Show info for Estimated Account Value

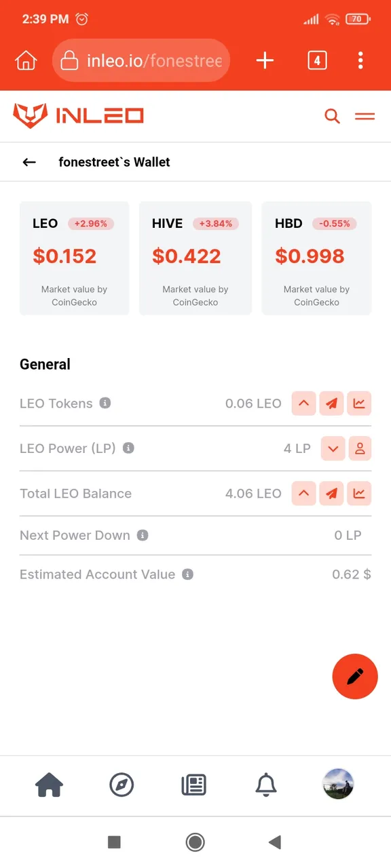(187, 574)
